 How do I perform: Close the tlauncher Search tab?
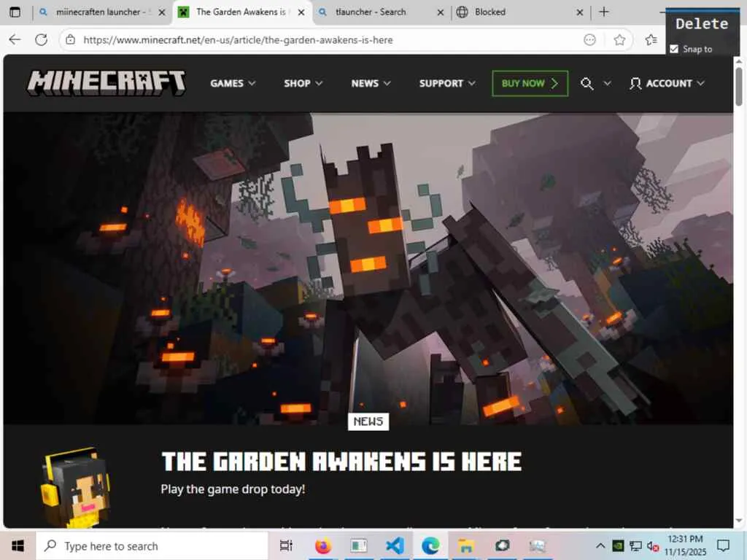[440, 12]
